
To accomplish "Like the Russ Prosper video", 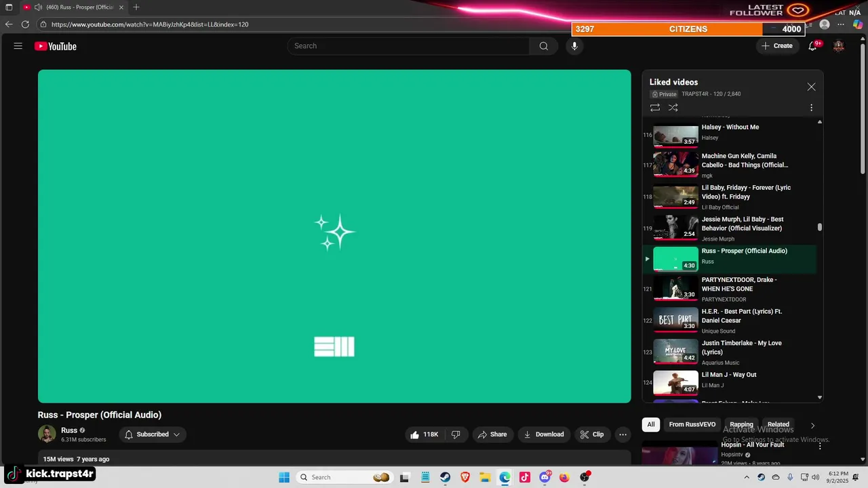I will (424, 434).
